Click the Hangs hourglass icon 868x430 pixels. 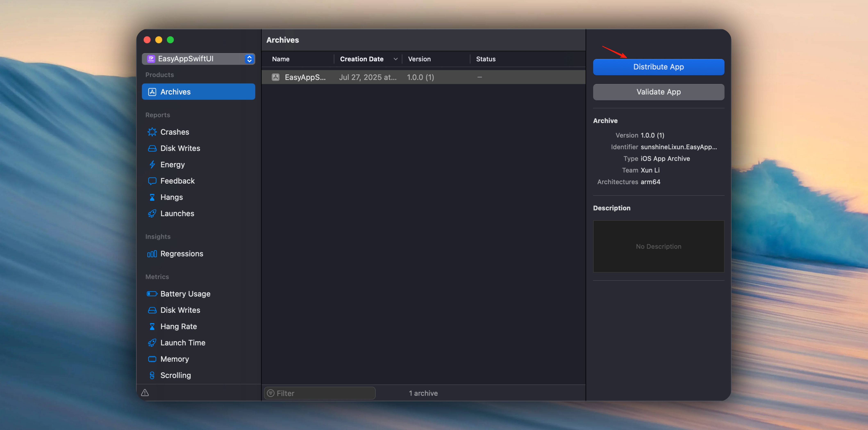tap(152, 197)
